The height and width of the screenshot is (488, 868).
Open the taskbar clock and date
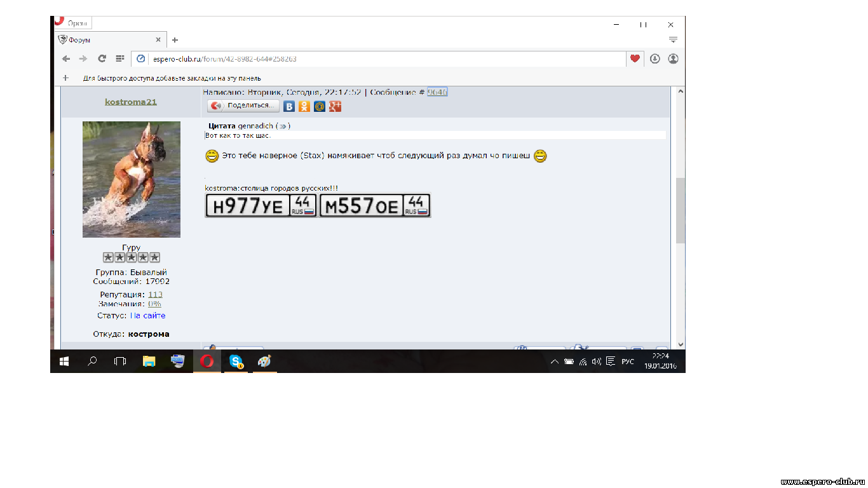click(661, 361)
